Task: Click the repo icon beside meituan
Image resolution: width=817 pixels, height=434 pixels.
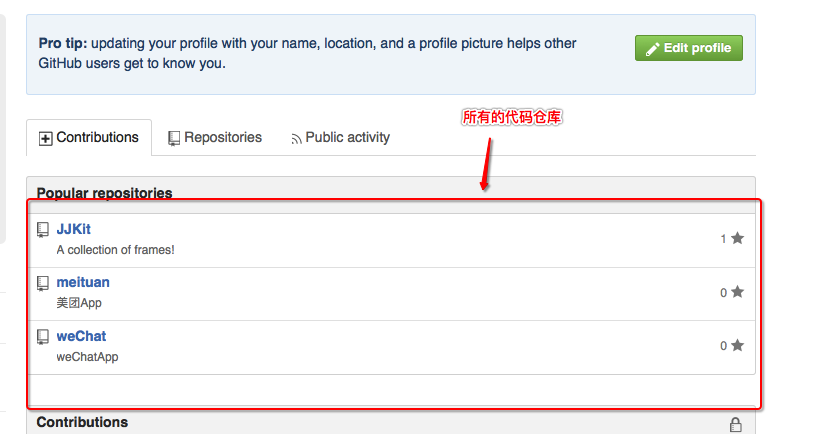Action: point(43,283)
